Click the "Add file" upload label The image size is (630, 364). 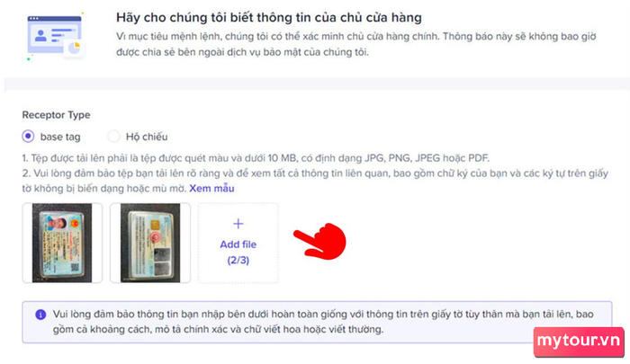(238, 244)
